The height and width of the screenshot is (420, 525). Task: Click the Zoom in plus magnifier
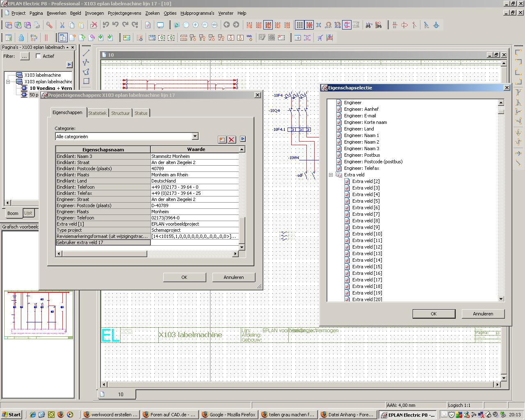click(196, 25)
